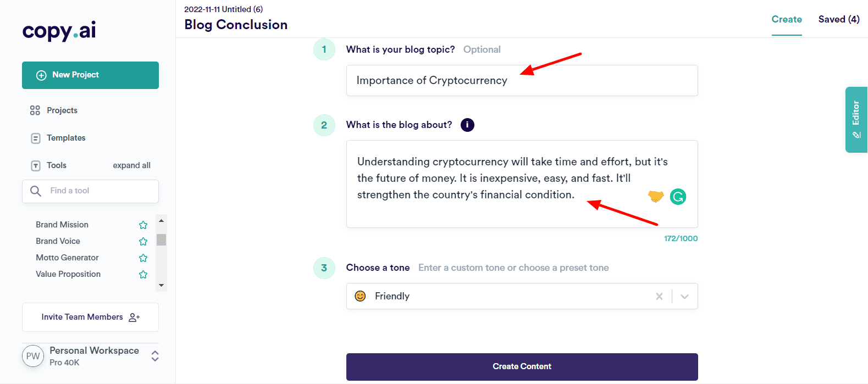Click the search icon in Find a tool
Viewport: 868px width, 384px height.
(x=36, y=191)
